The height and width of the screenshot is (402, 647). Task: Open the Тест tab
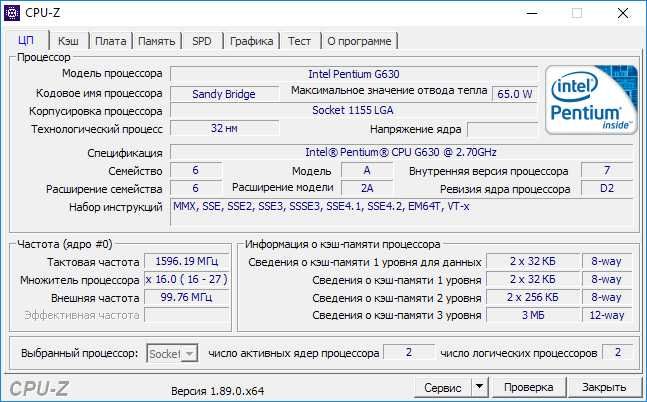300,41
